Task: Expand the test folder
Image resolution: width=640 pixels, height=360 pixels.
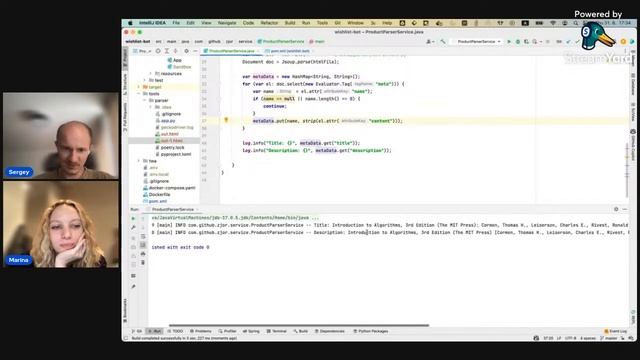Action: pyautogui.click(x=145, y=80)
